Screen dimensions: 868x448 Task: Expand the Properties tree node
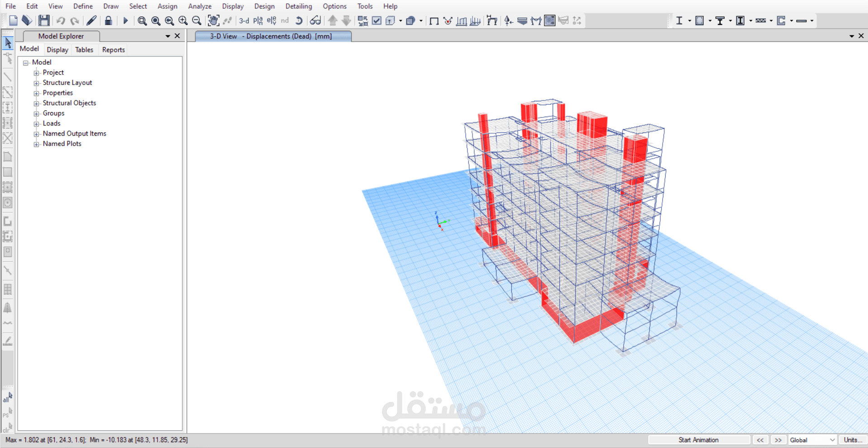tap(37, 93)
